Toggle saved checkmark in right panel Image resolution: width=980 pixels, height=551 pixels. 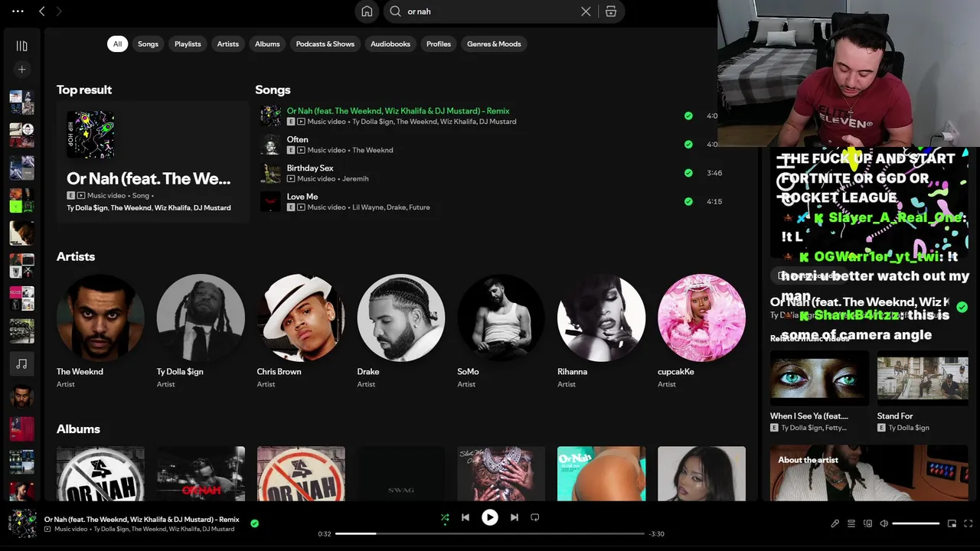coord(962,307)
